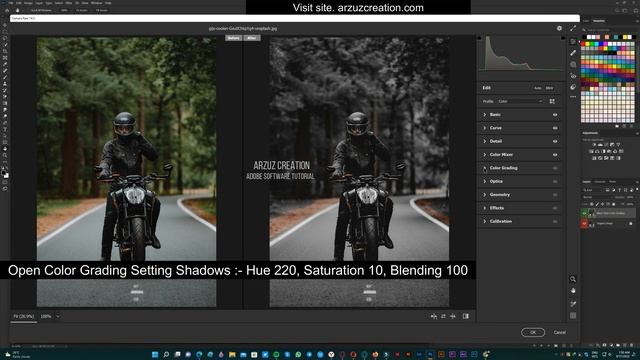640x360 pixels.
Task: Select Photoshop's Zoom tool in left toolbar
Action: click(5, 156)
